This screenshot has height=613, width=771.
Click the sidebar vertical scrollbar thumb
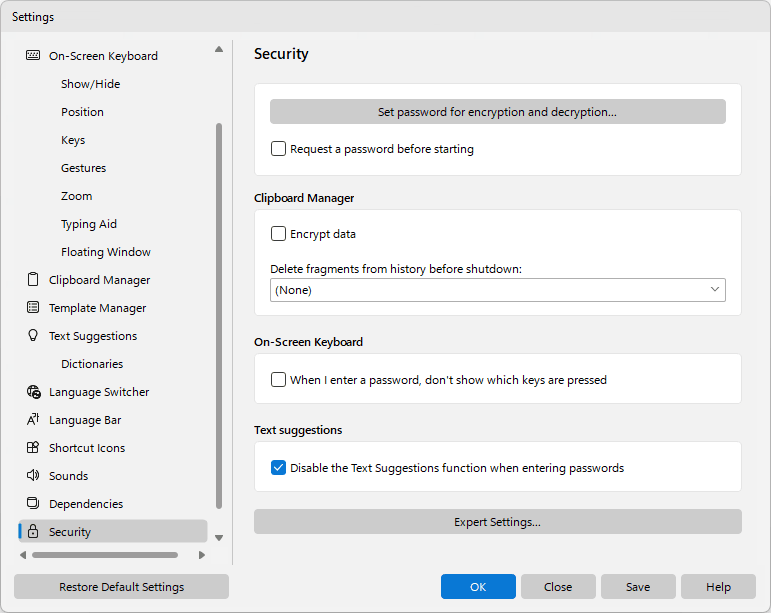tap(219, 316)
